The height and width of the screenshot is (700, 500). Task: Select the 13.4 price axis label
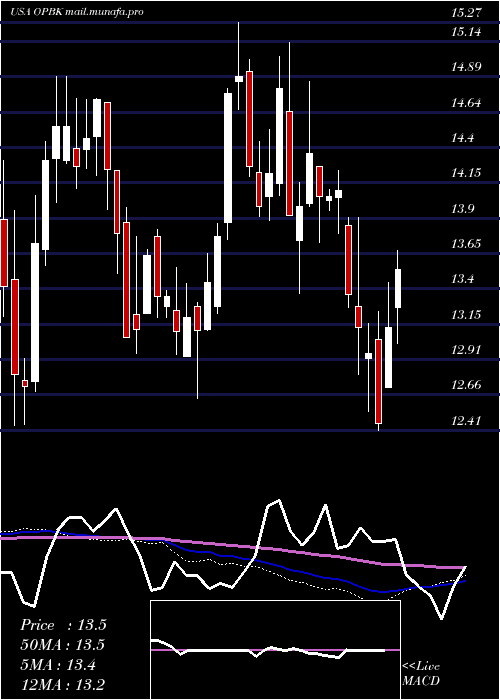click(462, 279)
